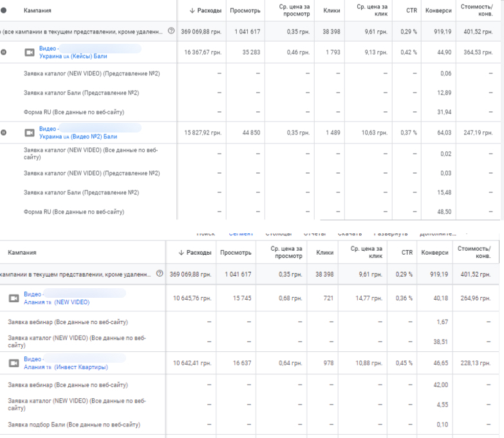The height and width of the screenshot is (438, 504).
Task: Select the cost value 16 367,67 грн.
Action: pos(203,52)
